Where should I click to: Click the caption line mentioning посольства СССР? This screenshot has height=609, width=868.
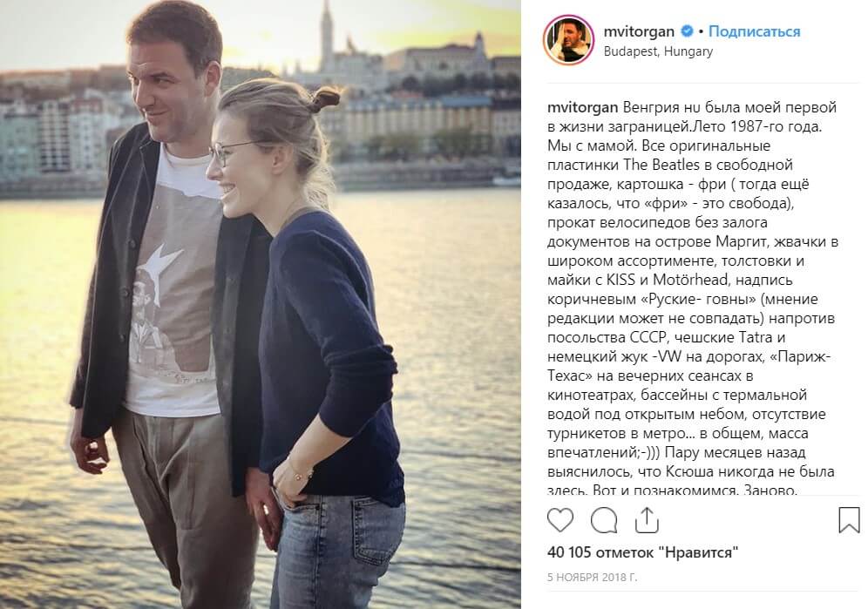click(667, 337)
